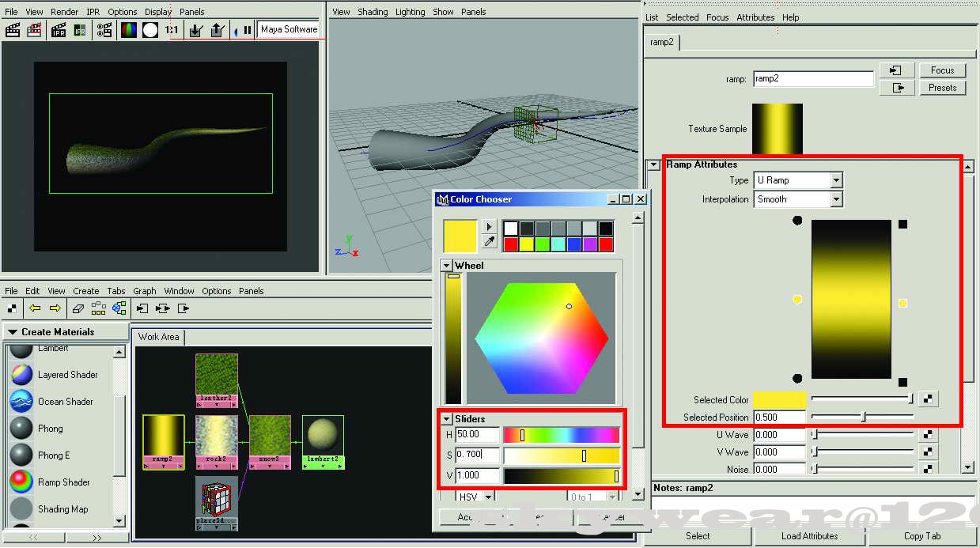Pause IPR tuning in Render View
980x548 pixels.
tap(248, 30)
